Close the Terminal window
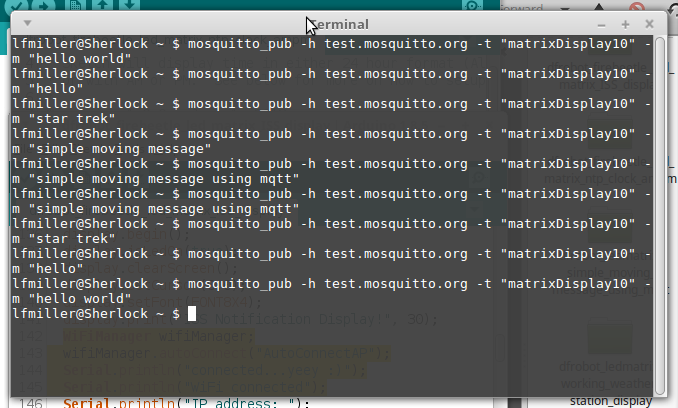 tap(649, 24)
